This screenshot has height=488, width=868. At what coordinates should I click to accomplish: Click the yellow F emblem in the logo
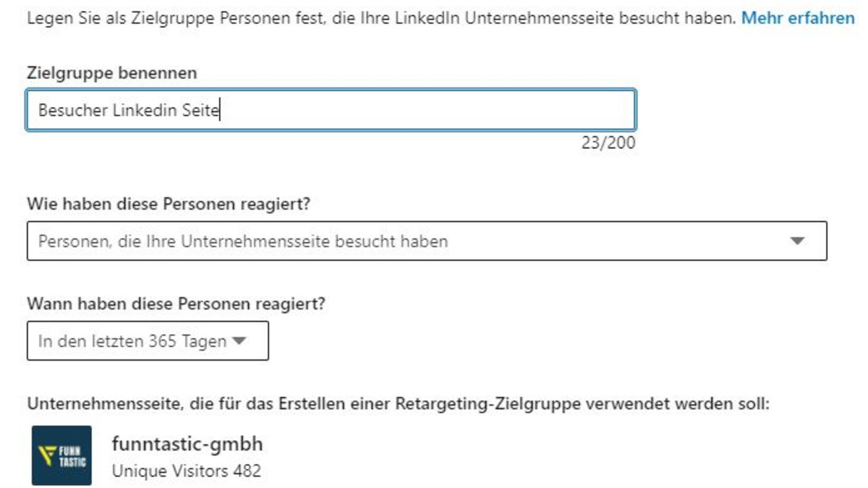[x=48, y=455]
